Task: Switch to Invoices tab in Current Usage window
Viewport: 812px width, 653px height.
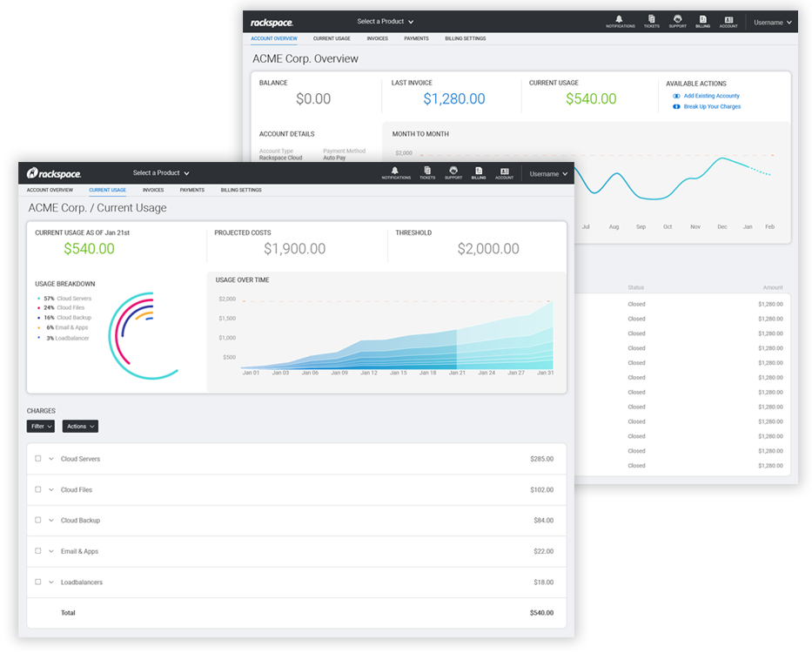Action: point(153,190)
